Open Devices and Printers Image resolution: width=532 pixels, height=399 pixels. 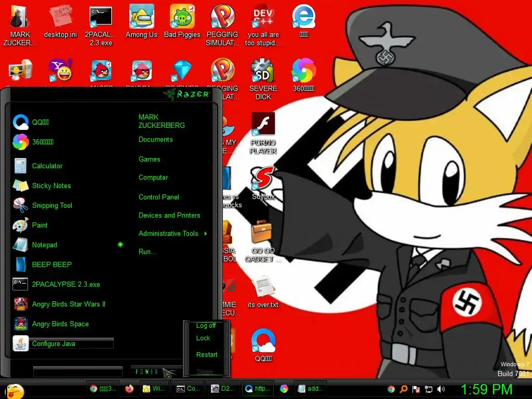pos(169,216)
